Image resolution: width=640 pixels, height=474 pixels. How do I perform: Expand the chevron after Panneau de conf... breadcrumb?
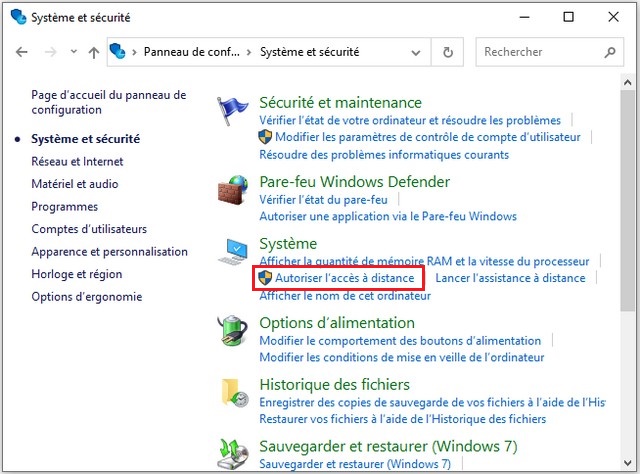[249, 52]
